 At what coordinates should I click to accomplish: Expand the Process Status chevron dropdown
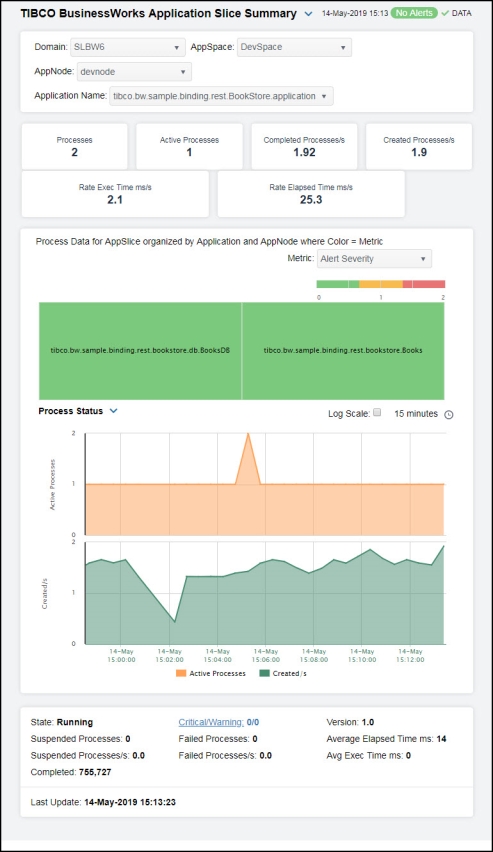tap(114, 411)
